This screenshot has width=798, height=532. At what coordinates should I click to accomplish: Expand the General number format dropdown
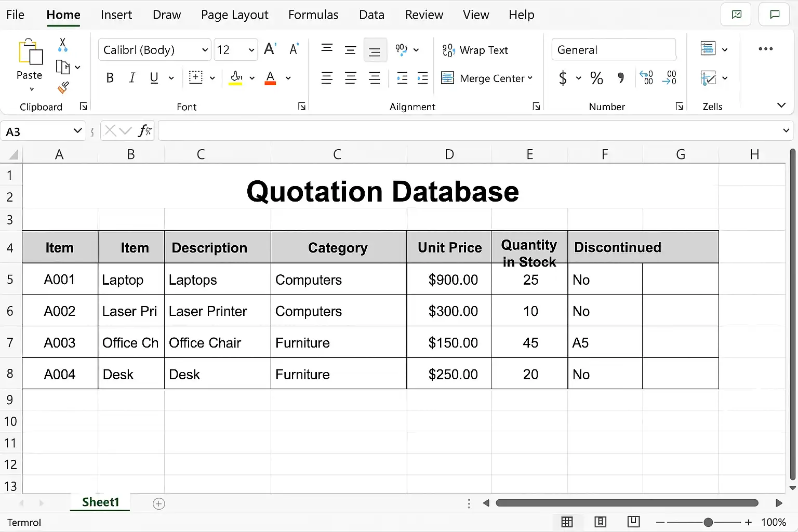(614, 50)
